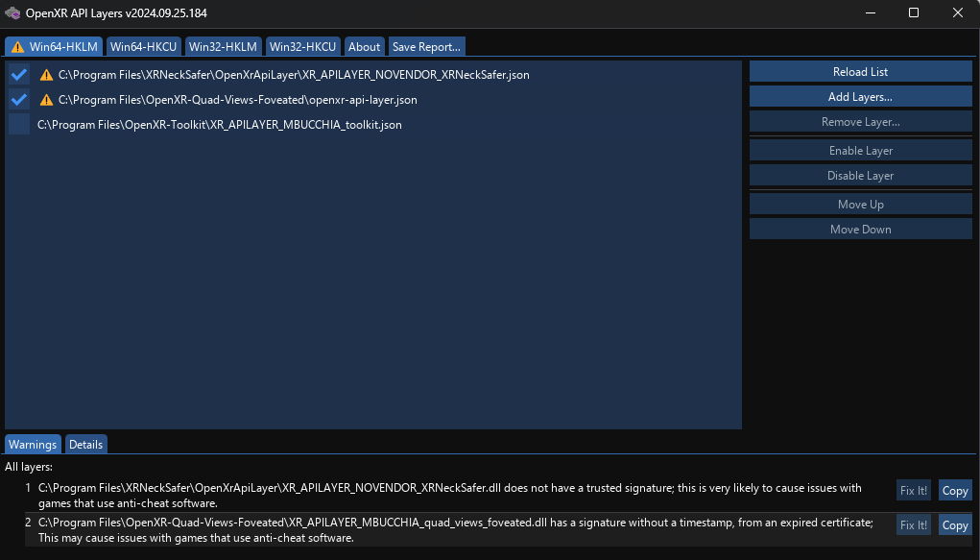The height and width of the screenshot is (560, 980).
Task: Click the Move Down button
Action: (861, 230)
